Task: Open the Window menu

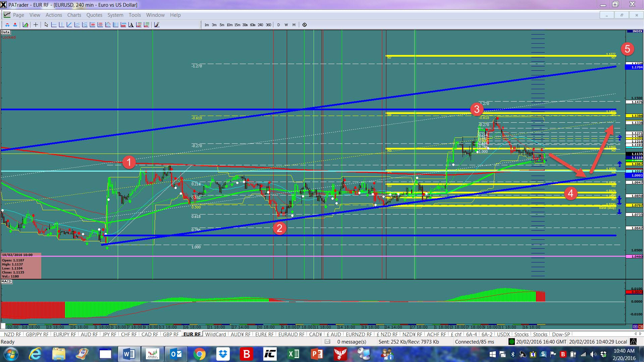Action: pos(155,15)
